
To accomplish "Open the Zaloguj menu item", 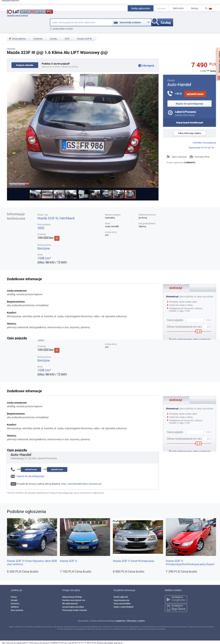I will point(194,8).
